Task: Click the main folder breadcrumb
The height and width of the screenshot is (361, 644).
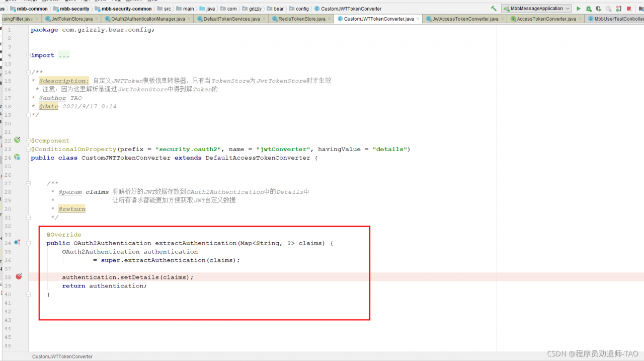Action: tap(185, 9)
